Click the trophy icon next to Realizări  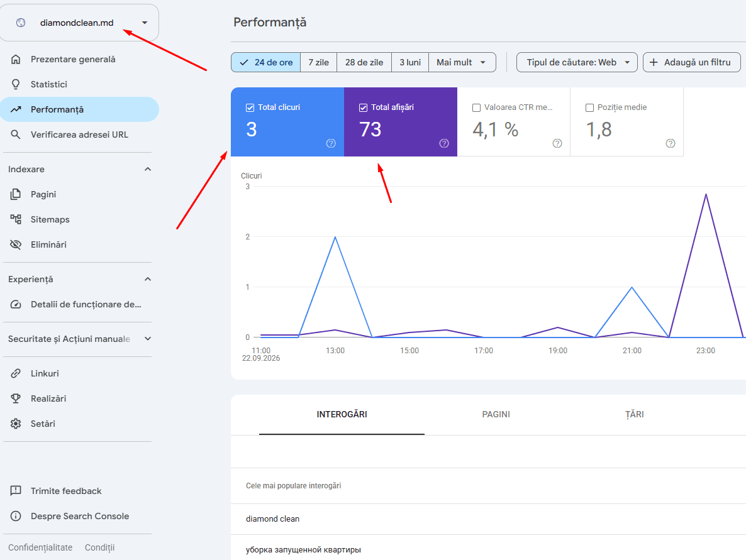[x=16, y=398]
